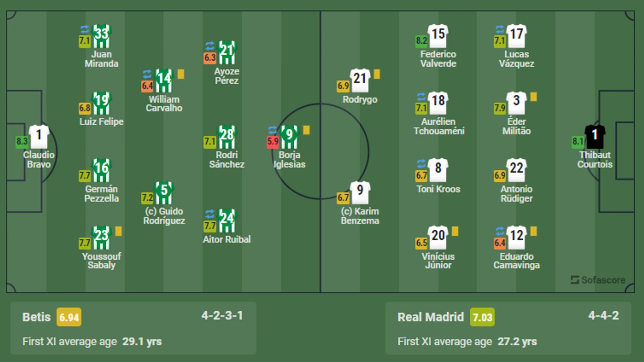
Task: Click Thibaut Courtois's black goalkeeper jersey
Action: (x=595, y=136)
